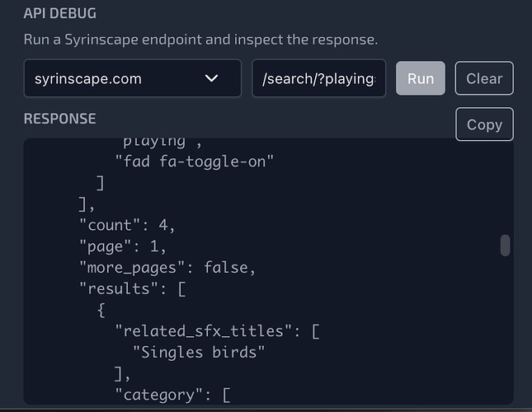Image resolution: width=532 pixels, height=412 pixels.
Task: Click the "page": 1 line
Action: click(122, 246)
